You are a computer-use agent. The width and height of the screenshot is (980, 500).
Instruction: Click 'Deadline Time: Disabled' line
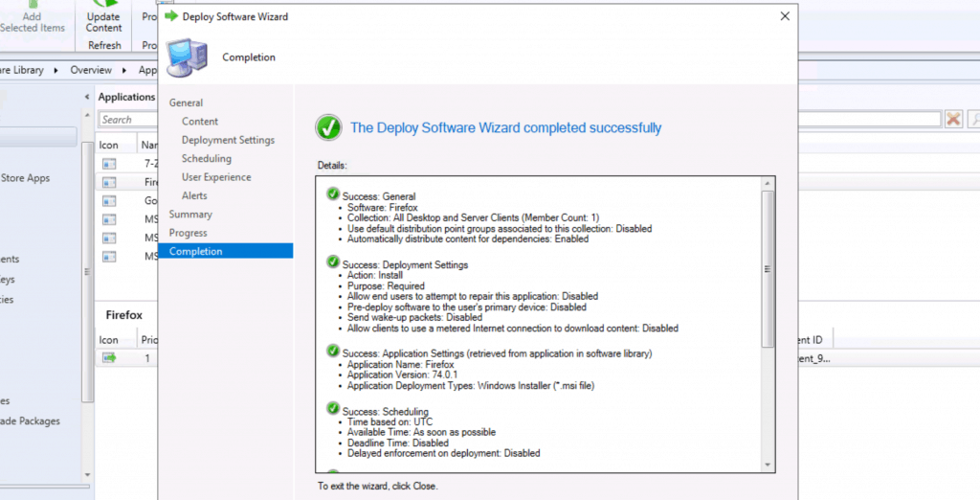point(397,443)
